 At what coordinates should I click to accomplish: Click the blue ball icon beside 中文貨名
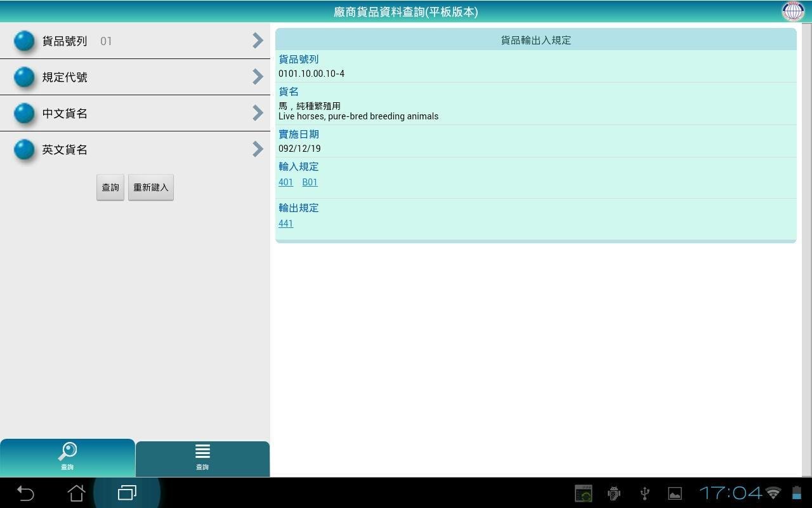pyautogui.click(x=24, y=113)
